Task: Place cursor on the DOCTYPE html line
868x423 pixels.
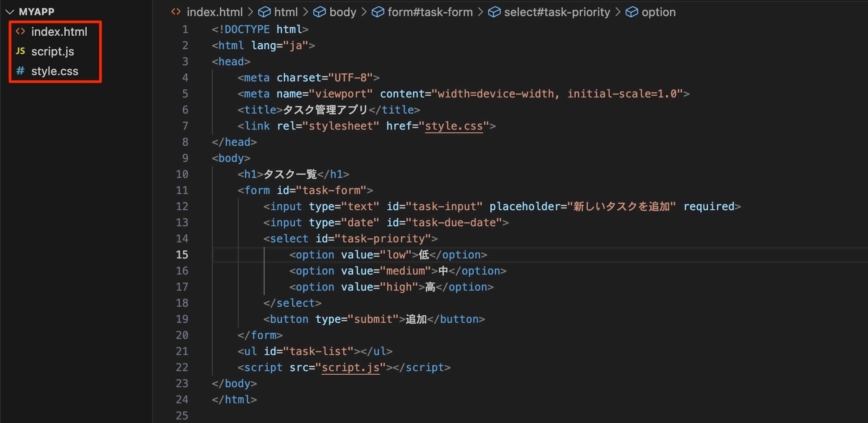Action: pyautogui.click(x=260, y=30)
